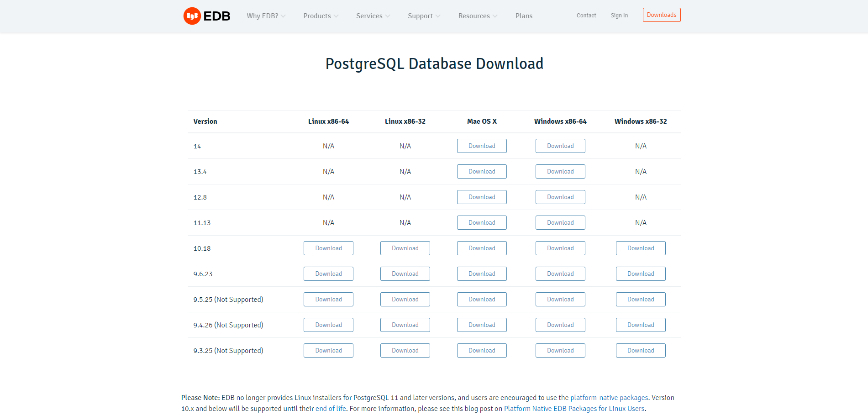Download version 9.6.23 for Windows x86-32
The image size is (868, 416).
click(641, 274)
